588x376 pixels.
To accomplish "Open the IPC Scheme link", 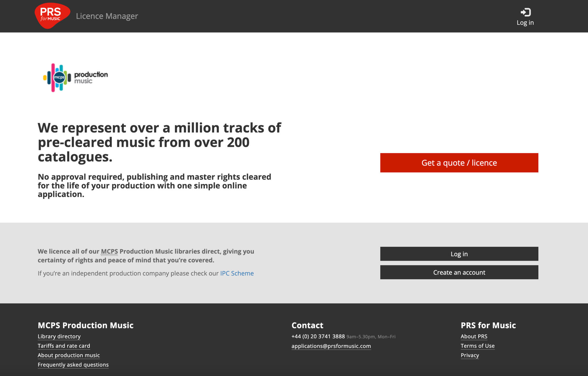I will click(236, 273).
